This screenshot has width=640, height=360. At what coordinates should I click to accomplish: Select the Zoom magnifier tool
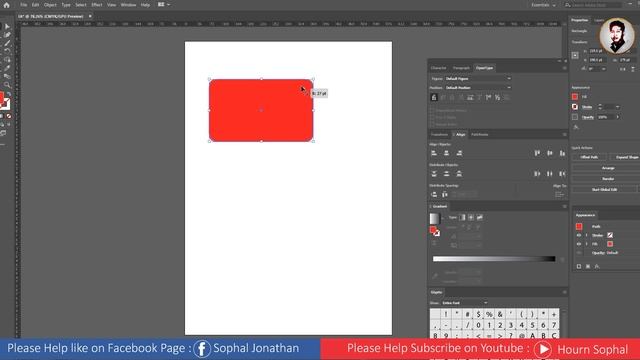tap(7, 85)
